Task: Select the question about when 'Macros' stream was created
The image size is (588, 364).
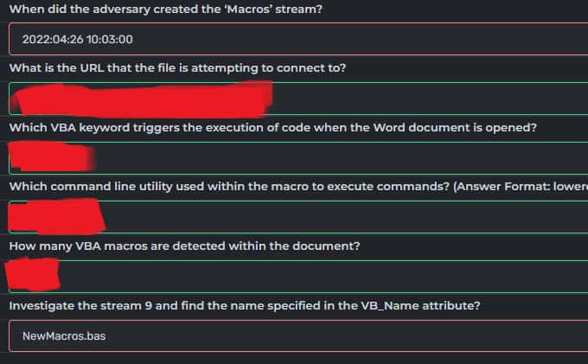Action: tap(166, 9)
